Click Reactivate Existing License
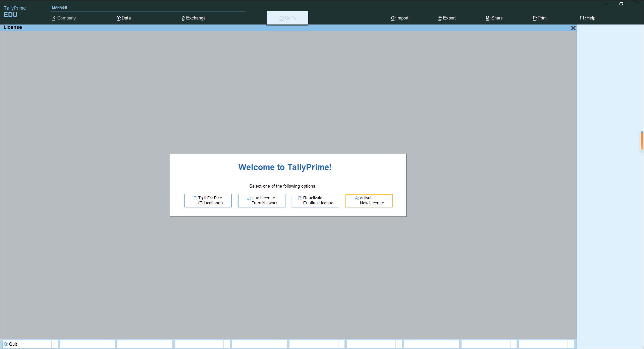The image size is (644, 349). pyautogui.click(x=315, y=201)
